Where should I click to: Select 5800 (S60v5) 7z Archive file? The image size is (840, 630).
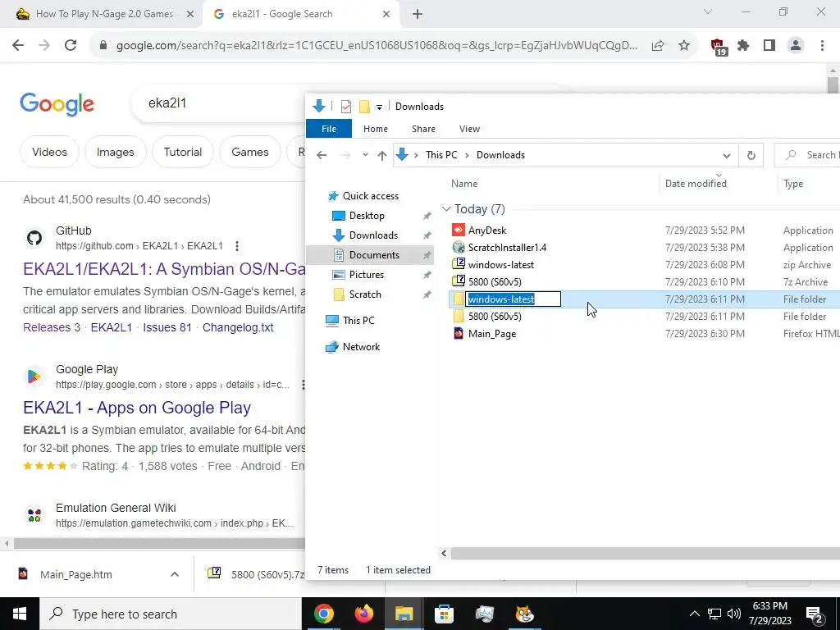[495, 282]
